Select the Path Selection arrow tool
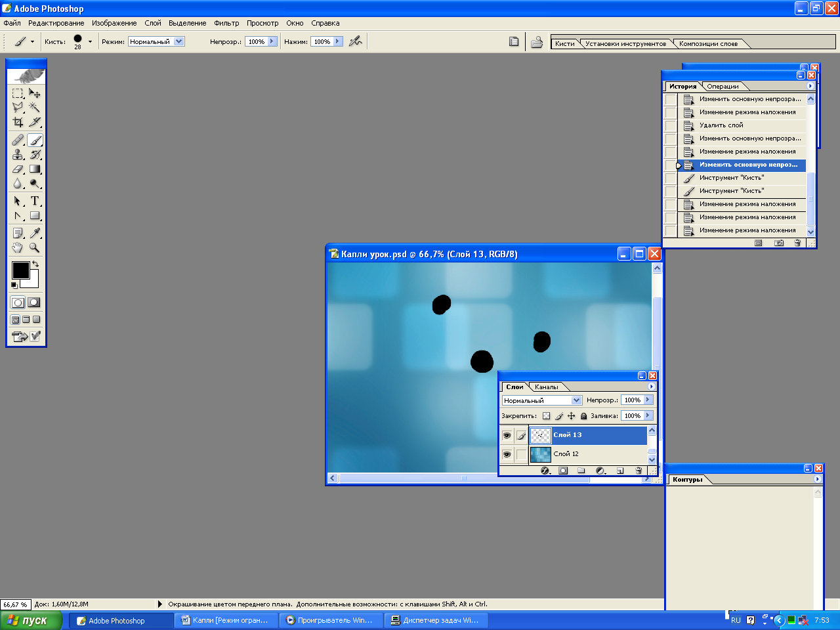The image size is (840, 630). click(18, 201)
